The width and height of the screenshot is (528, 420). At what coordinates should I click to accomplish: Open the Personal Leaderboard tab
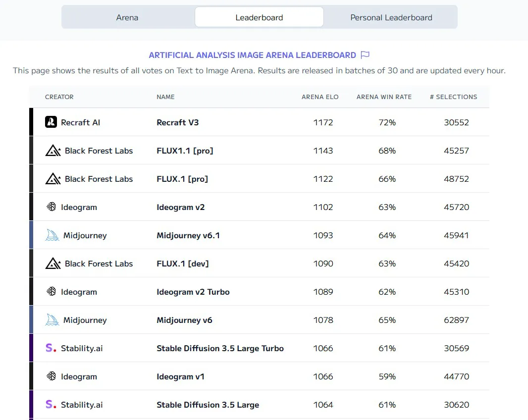click(x=391, y=17)
